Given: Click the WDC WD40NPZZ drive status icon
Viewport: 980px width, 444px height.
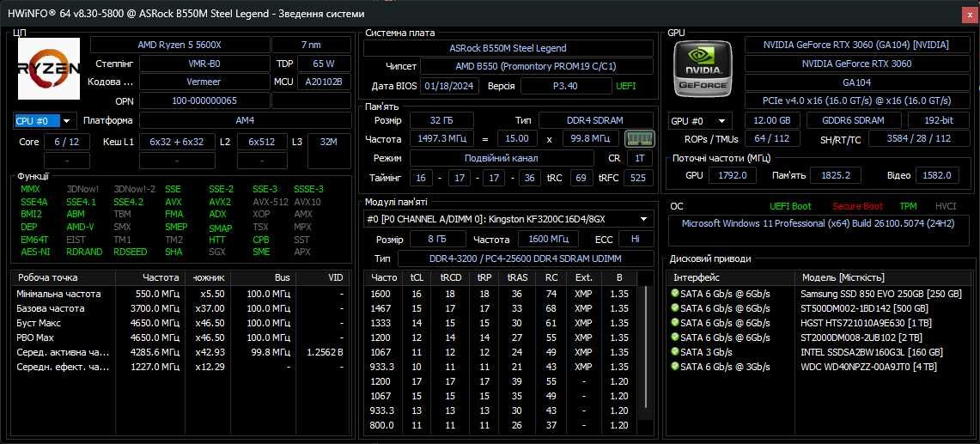Looking at the screenshot, I should click(674, 366).
